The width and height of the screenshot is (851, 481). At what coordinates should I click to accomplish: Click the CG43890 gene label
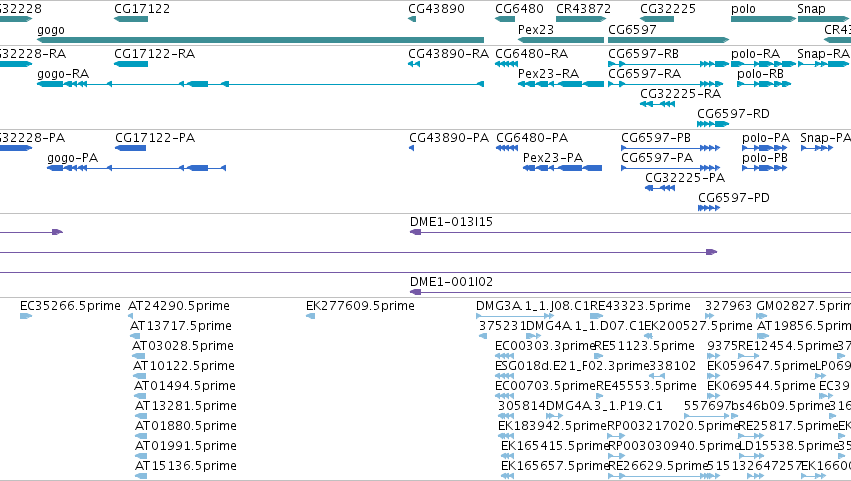[x=436, y=9]
